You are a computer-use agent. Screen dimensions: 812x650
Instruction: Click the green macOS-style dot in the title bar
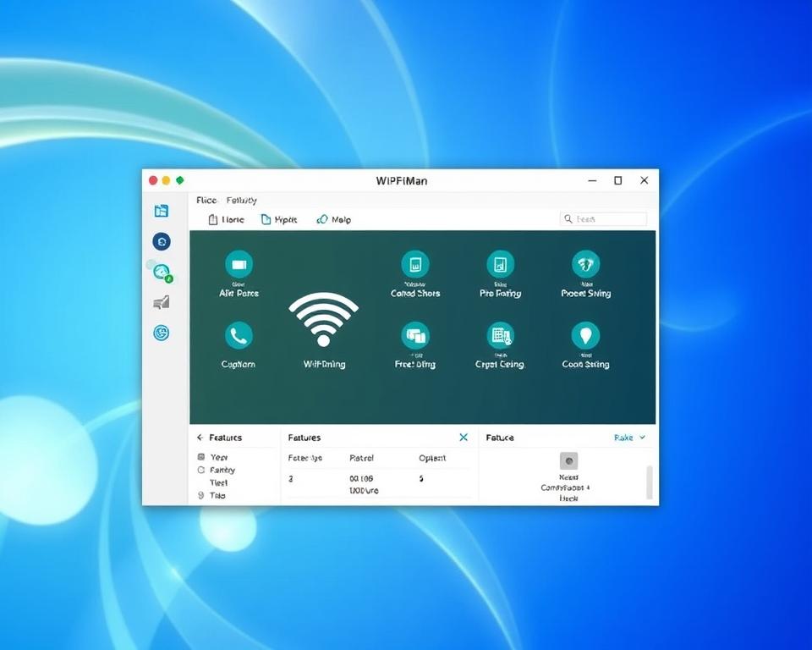[x=179, y=180]
